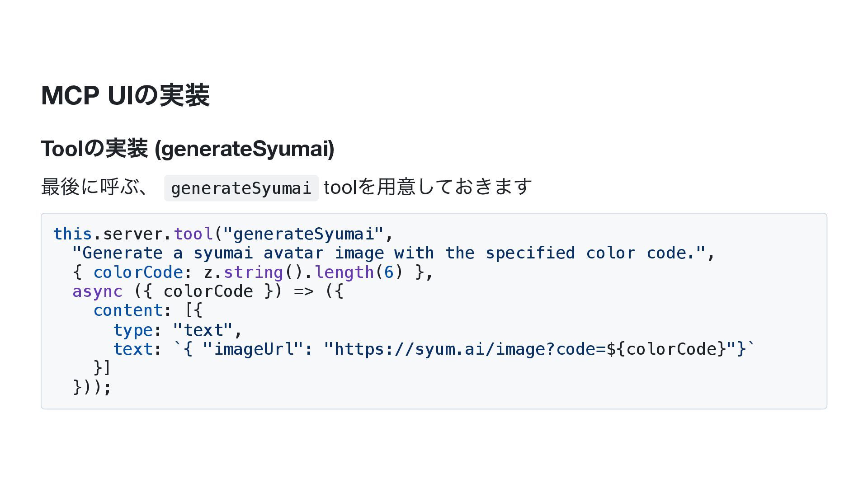Click the text toolを用意しておきます
The height and width of the screenshot is (488, 868).
[428, 186]
